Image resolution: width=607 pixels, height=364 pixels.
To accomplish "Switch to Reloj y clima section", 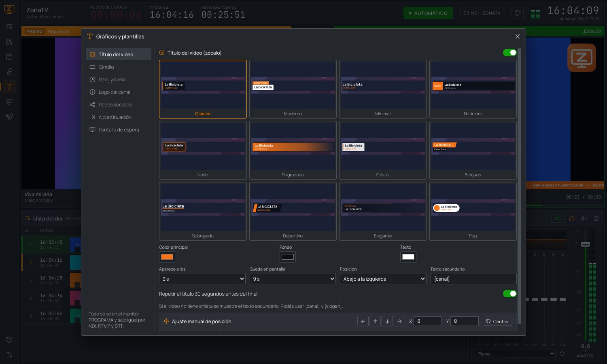I will pos(119,79).
